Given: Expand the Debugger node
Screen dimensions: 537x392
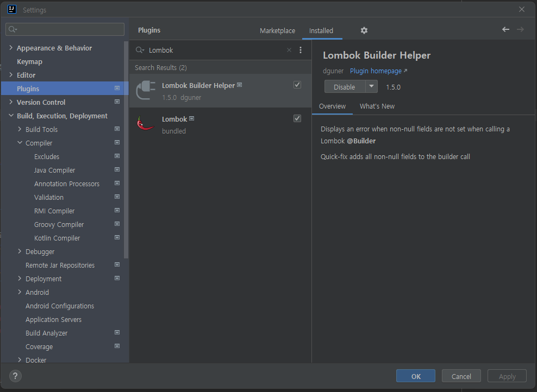Looking at the screenshot, I should (20, 251).
